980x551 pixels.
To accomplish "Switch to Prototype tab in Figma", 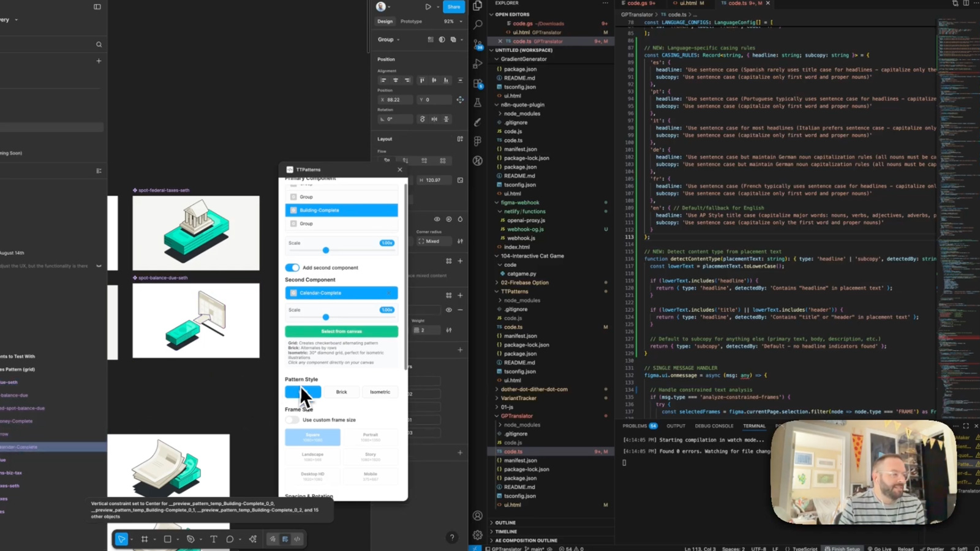I will (411, 21).
